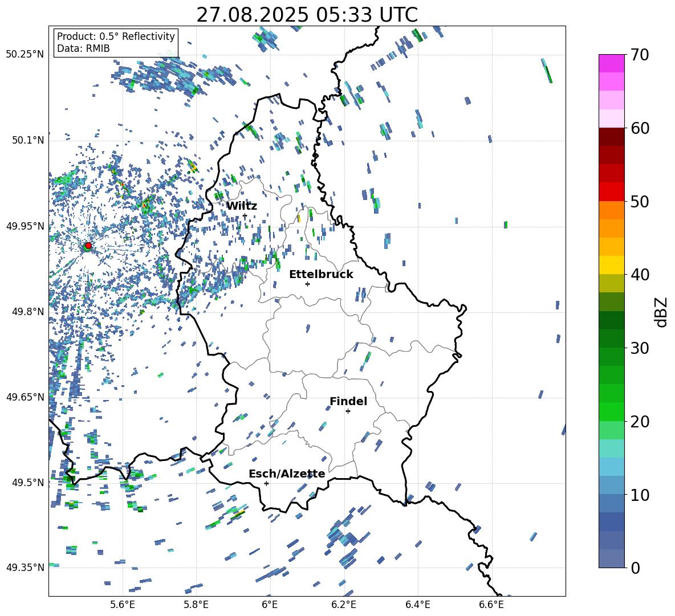Click the bright red colorbar segment above 50
Viewport: 675px width, 616px height.
(611, 192)
